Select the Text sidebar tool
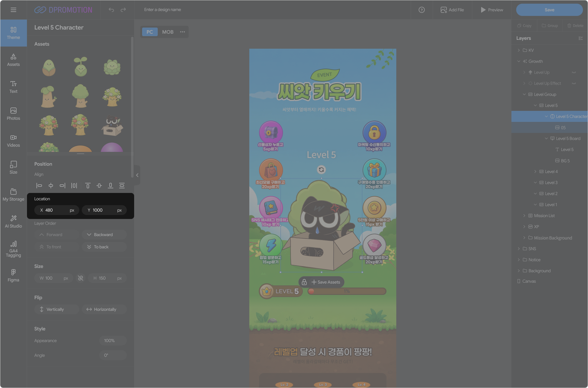 13,87
